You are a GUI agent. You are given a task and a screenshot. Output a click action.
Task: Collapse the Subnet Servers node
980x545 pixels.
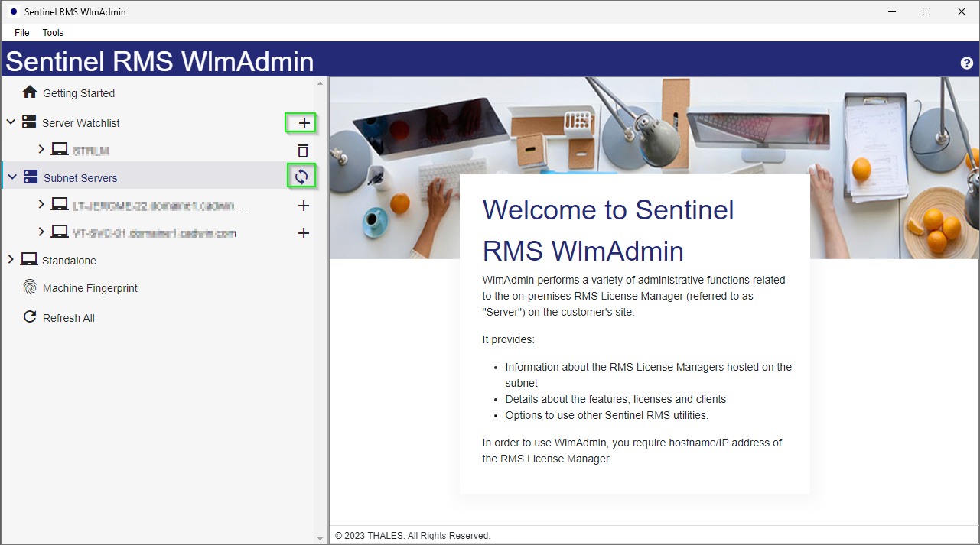click(11, 177)
